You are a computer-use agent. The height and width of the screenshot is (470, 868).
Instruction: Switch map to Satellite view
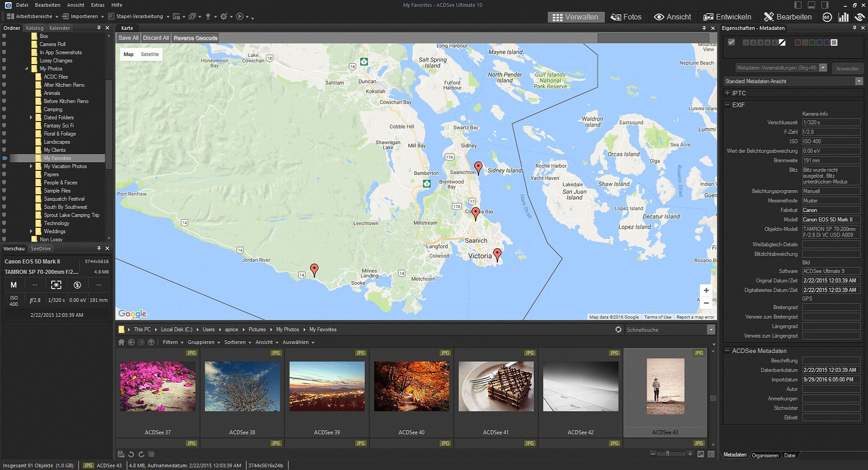(x=150, y=54)
